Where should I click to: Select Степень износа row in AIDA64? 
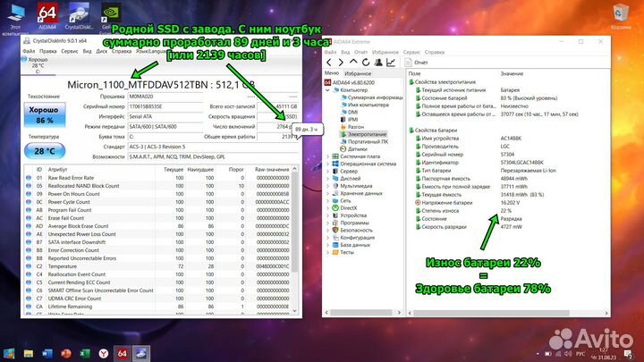(x=508, y=211)
